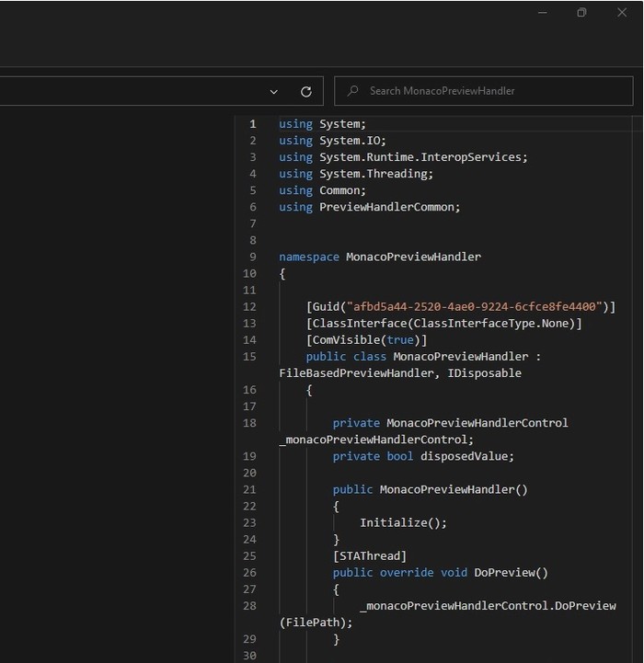The width and height of the screenshot is (644, 663).
Task: Click the private bool disposedValue line
Action: click(423, 456)
